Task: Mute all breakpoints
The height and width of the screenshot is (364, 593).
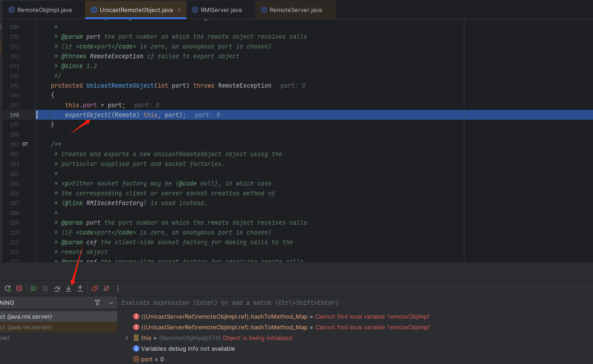Action: click(x=106, y=288)
